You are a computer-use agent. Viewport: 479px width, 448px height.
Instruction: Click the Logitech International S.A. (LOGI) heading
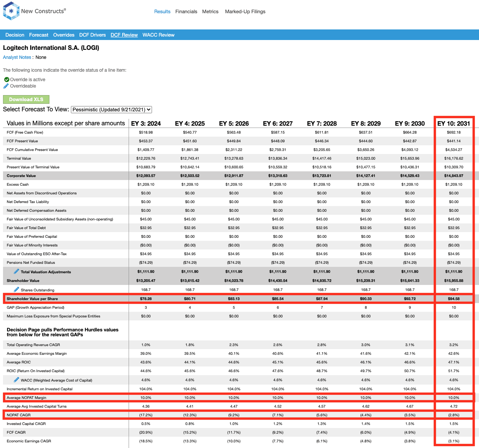(51, 48)
